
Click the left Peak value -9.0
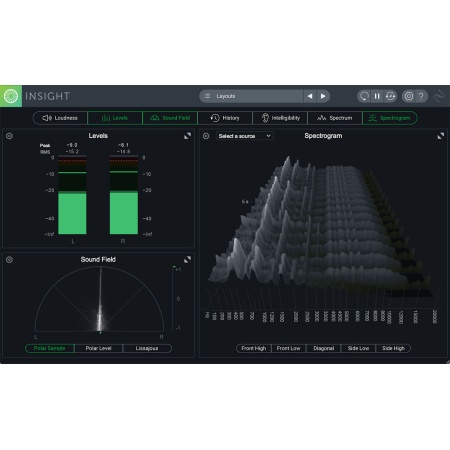coord(72,145)
